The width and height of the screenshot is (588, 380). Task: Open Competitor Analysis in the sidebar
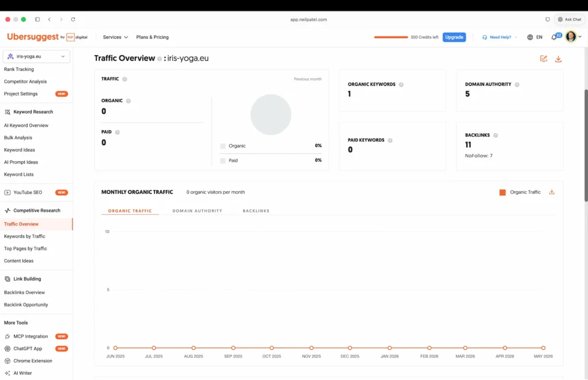25,82
